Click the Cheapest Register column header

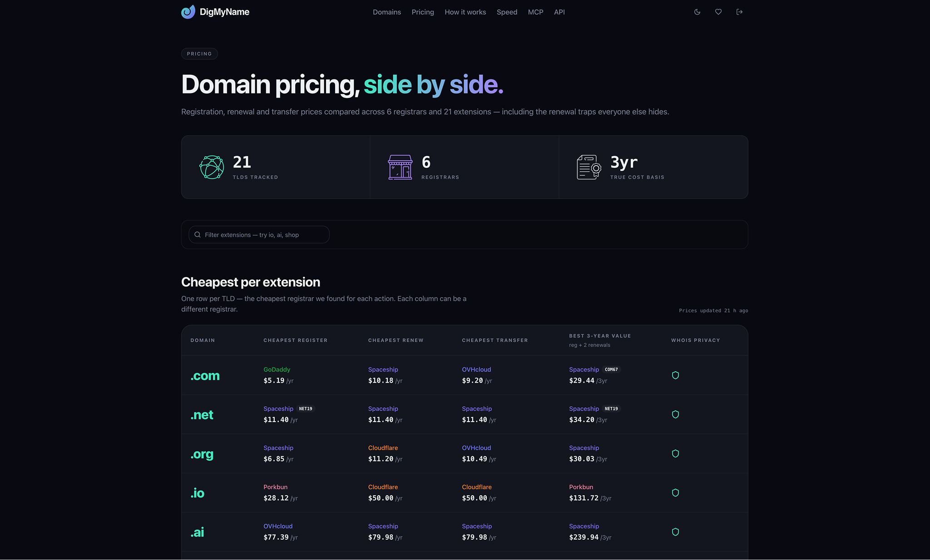tap(295, 340)
